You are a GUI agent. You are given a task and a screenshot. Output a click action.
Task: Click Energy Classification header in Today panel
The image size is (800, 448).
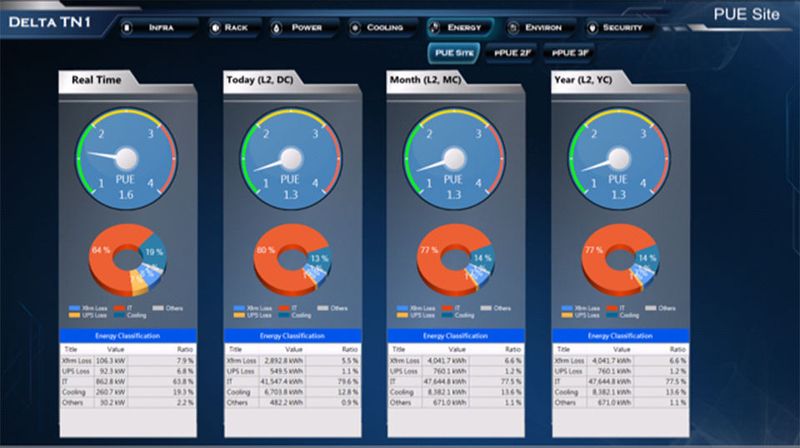coord(292,336)
